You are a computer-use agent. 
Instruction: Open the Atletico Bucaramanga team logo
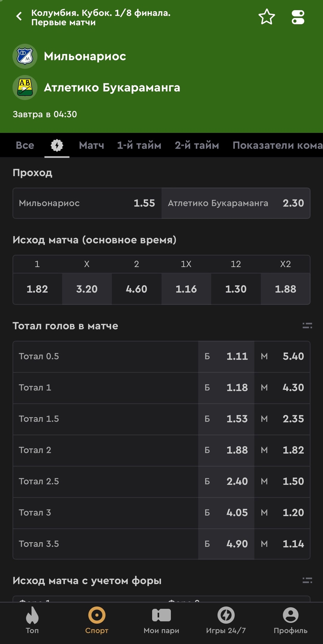coord(25,87)
